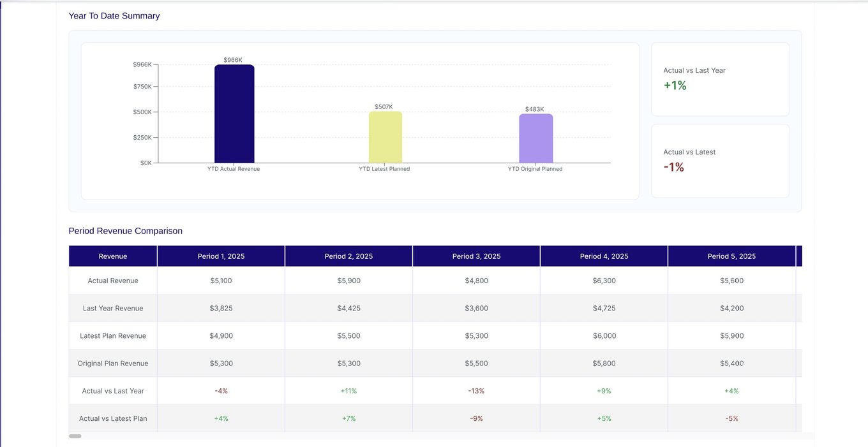Screen dimensions: 868x447
Task: Click the Actual vs Last Year row label in table
Action: click(x=113, y=391)
